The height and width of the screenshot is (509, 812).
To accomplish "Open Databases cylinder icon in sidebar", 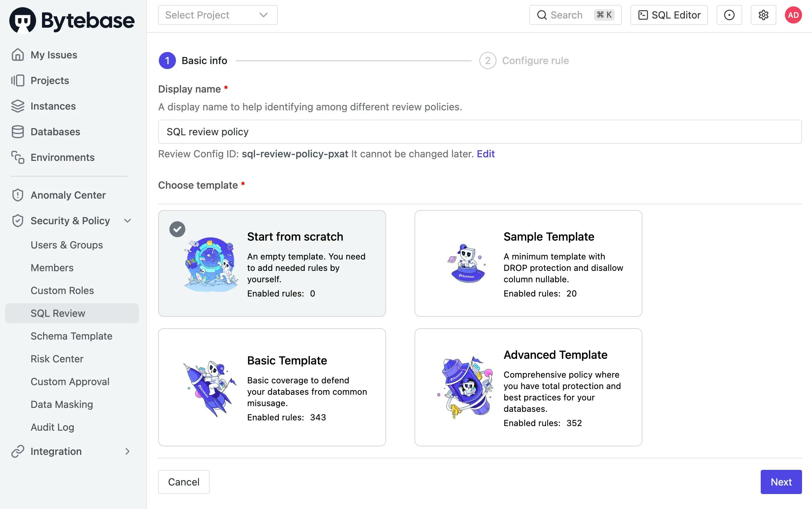I will point(17,132).
